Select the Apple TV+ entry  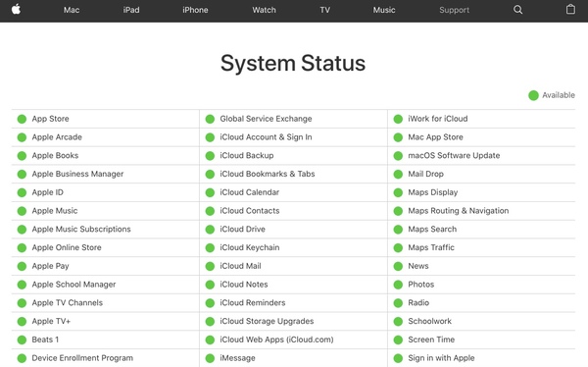[x=51, y=321]
